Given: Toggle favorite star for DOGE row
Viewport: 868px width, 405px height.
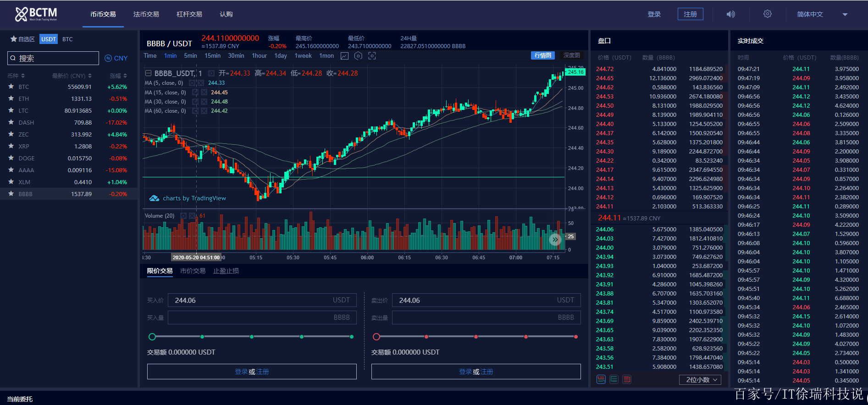Looking at the screenshot, I should 11,158.
